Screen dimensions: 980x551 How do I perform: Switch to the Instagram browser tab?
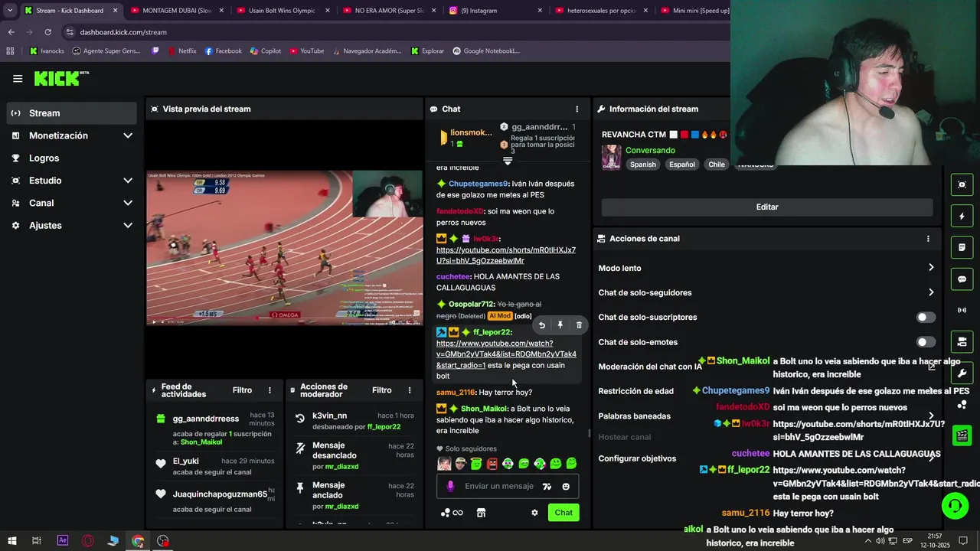tap(496, 11)
